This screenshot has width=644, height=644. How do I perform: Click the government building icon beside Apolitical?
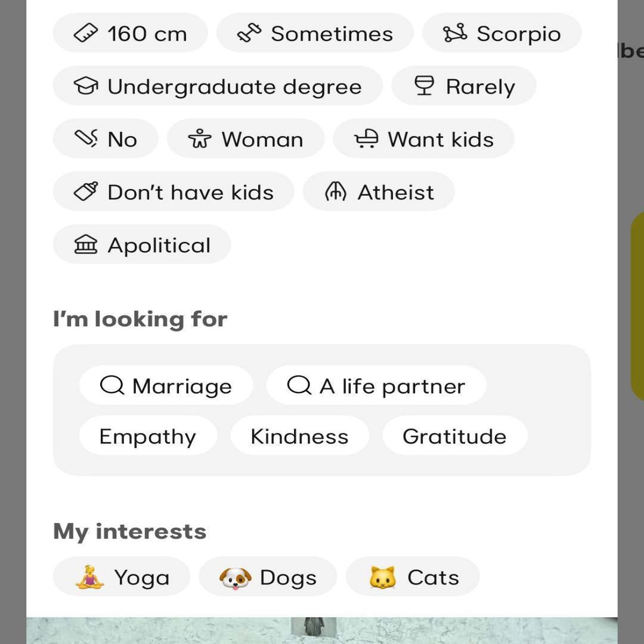point(86,244)
